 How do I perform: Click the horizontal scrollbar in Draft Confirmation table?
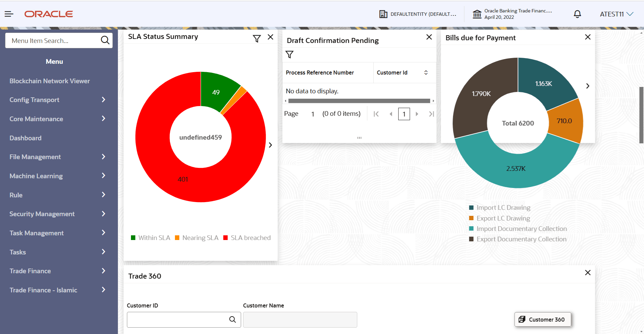pos(359,101)
